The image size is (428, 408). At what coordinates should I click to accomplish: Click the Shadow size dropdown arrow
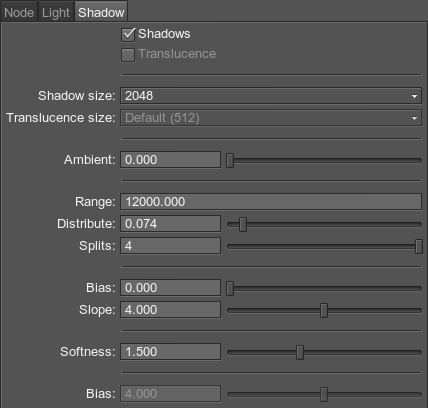point(414,96)
